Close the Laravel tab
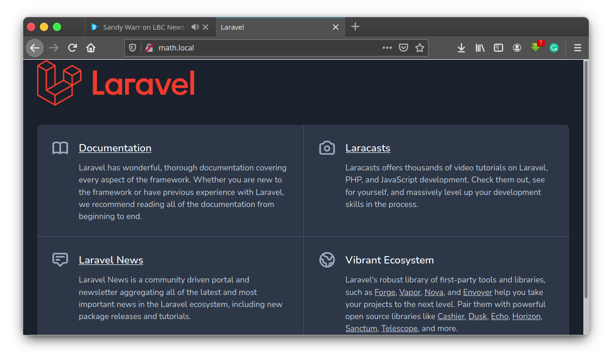612x364 pixels. click(336, 27)
